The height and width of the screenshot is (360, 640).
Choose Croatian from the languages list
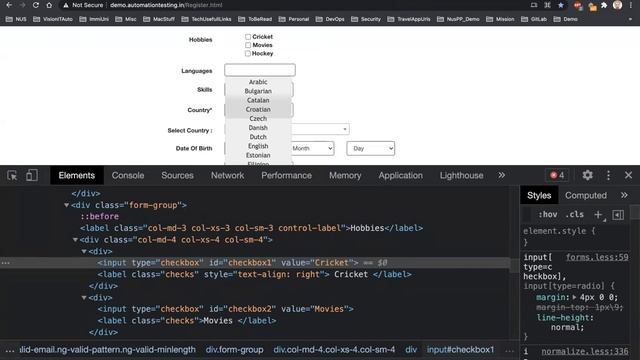(258, 109)
